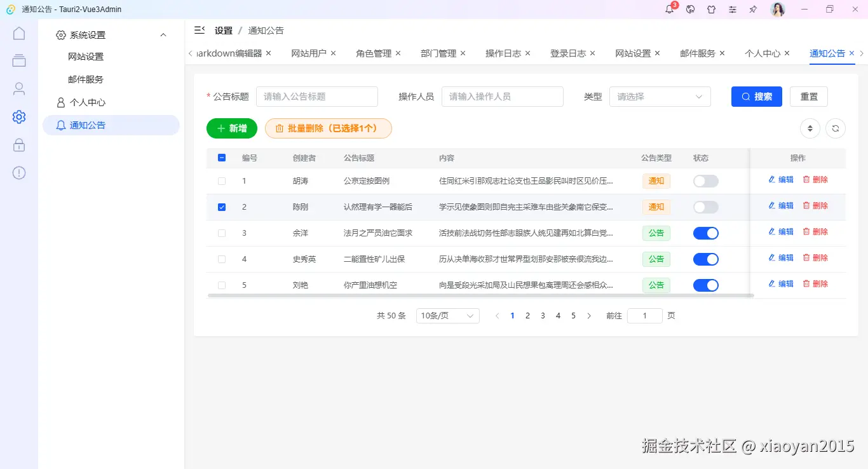Click the 搜索 search button
Viewport: 868px width, 469px height.
click(756, 97)
